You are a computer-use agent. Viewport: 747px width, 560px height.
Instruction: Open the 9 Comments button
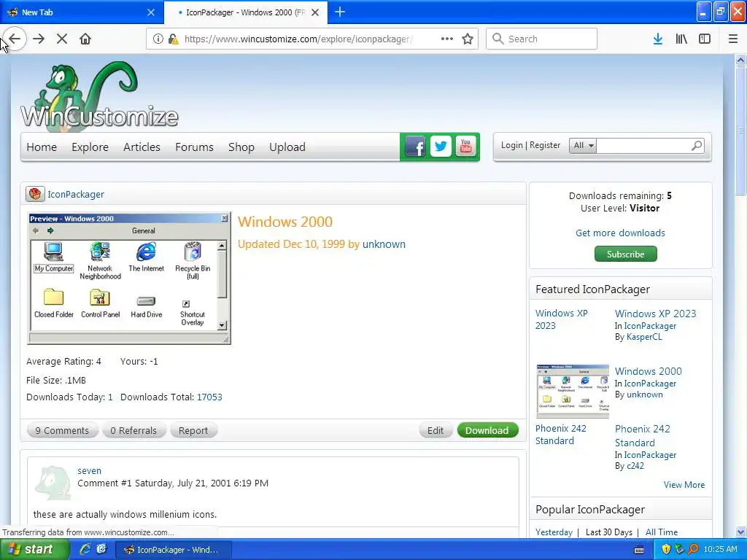coord(62,430)
